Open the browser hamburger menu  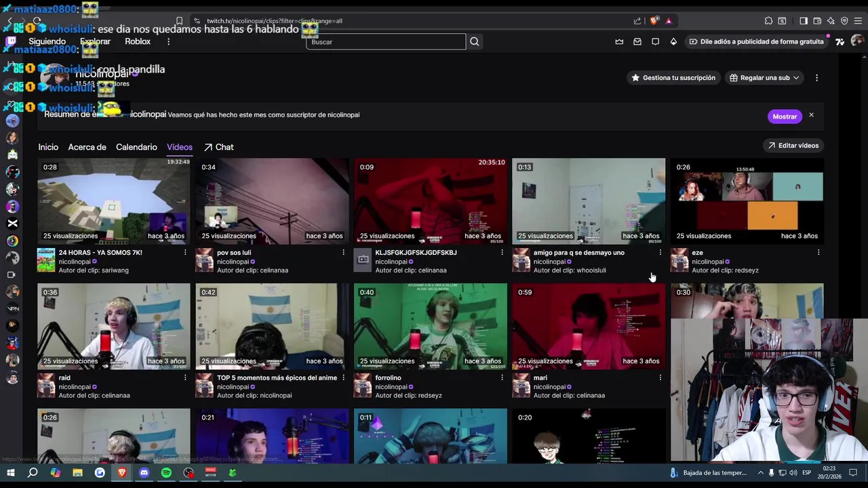[858, 20]
